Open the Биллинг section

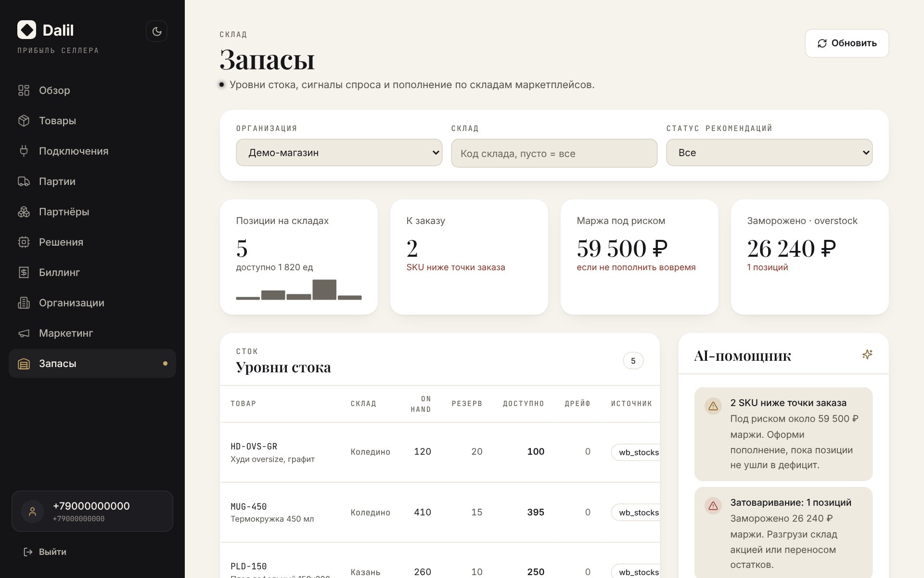click(92, 272)
